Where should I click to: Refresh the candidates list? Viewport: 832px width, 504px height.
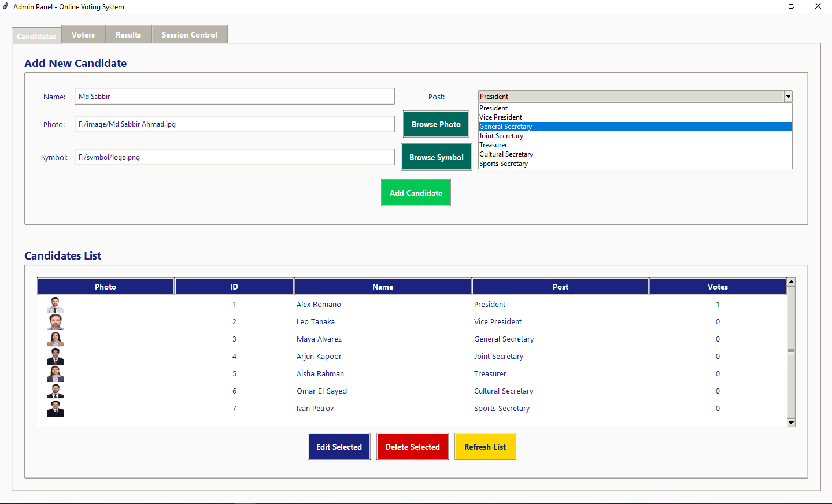(x=485, y=446)
